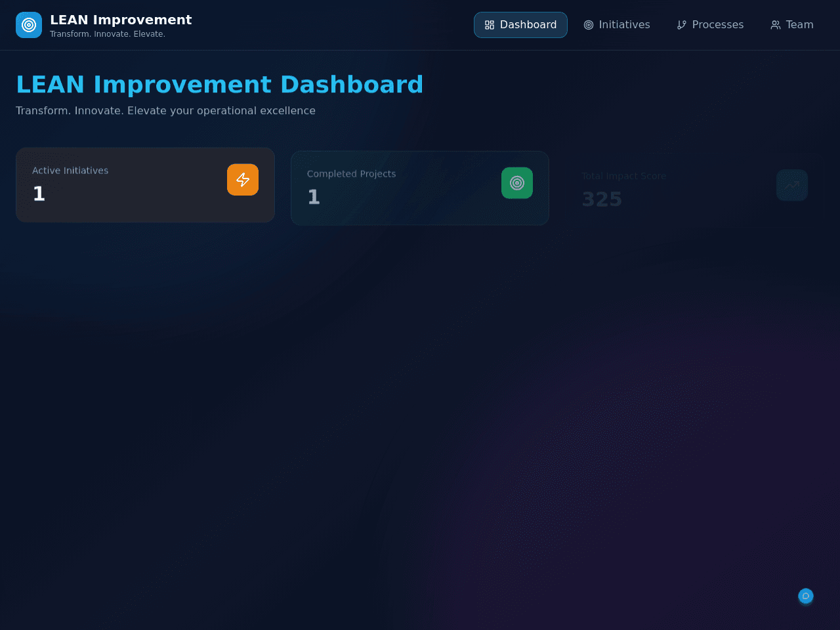840x630 pixels.
Task: Click the Completed Projects count value
Action: pos(314,198)
